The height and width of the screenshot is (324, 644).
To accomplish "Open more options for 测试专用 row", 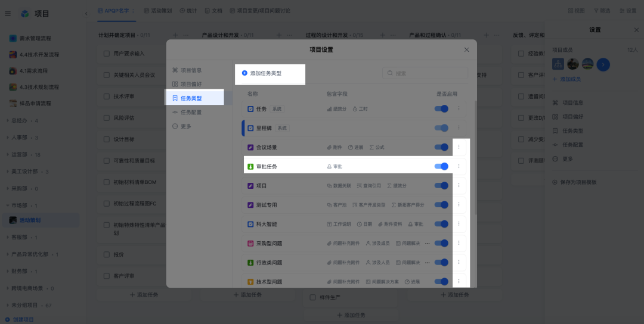I will point(459,204).
